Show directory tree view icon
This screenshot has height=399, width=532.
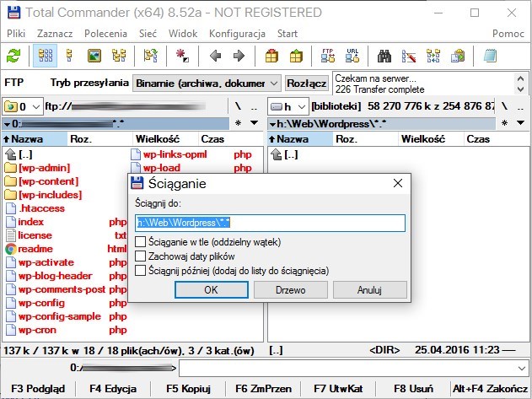click(x=119, y=56)
